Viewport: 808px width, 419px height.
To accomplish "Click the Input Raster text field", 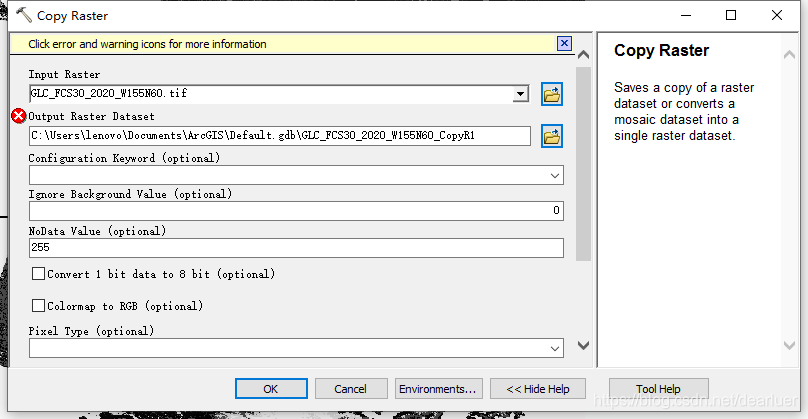I will [271, 94].
